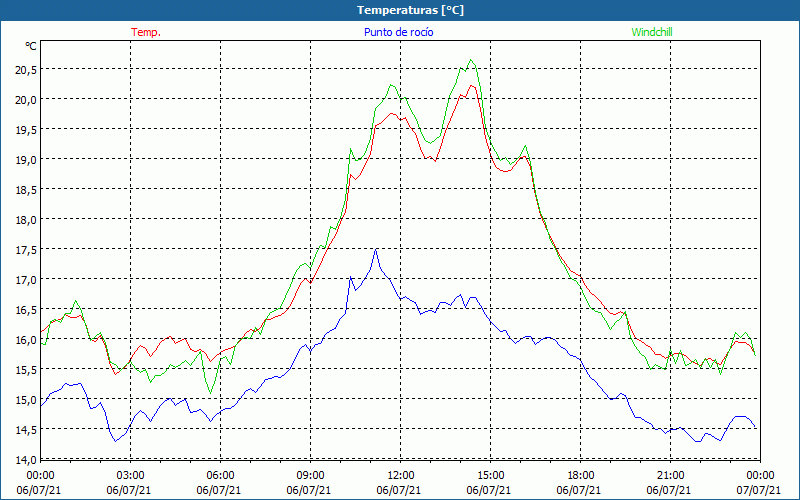Viewport: 800px width, 500px height.
Task: Click the 19,5 y-axis value
Action: (x=26, y=130)
